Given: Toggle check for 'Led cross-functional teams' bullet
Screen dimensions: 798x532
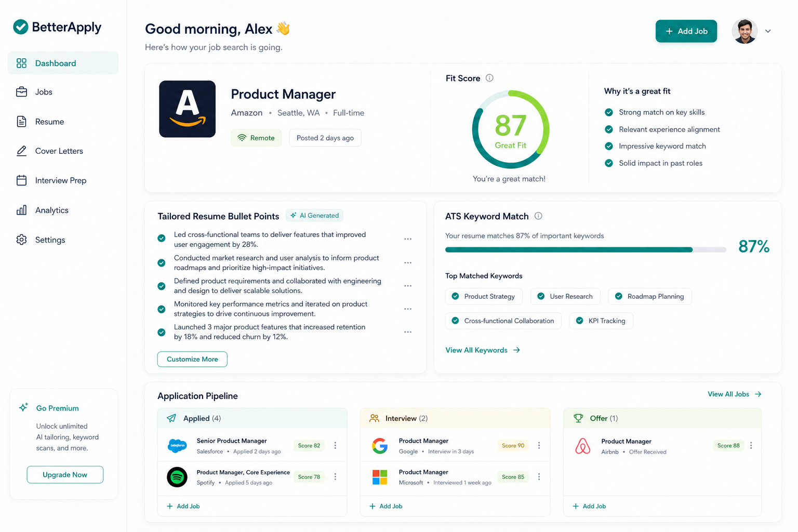Looking at the screenshot, I should (x=162, y=238).
